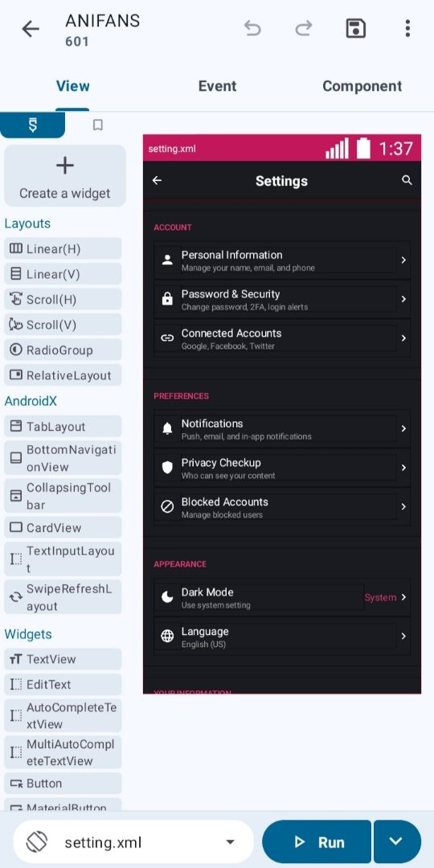This screenshot has width=434, height=868.
Task: Tap the back arrow next to ANIFANS
Action: (x=31, y=29)
